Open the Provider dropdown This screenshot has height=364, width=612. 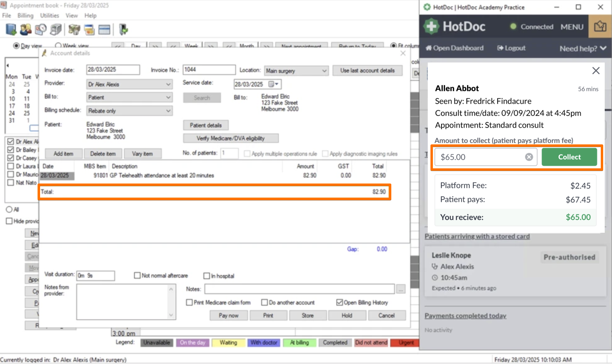coord(129,84)
